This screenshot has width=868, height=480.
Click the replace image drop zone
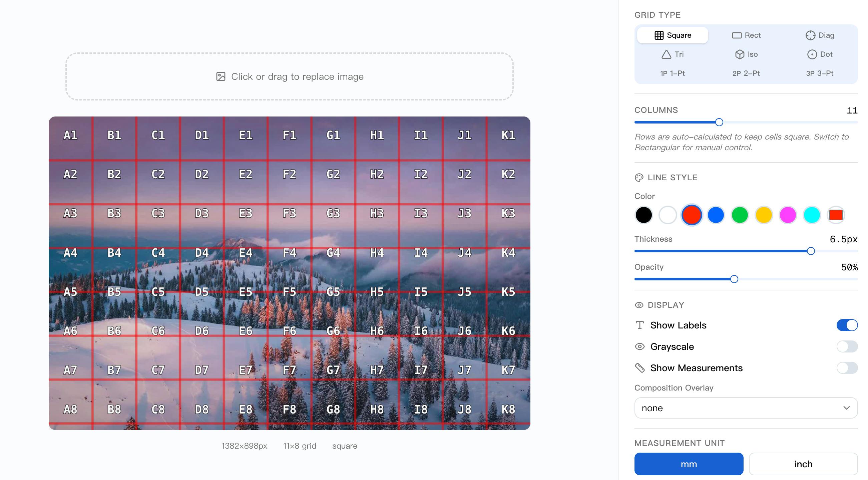pos(290,76)
